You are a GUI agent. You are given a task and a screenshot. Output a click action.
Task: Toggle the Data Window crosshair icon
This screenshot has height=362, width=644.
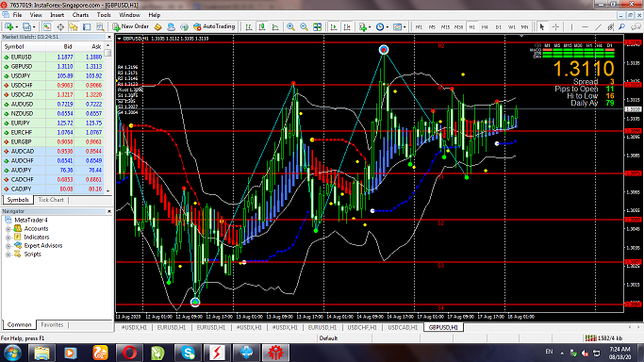click(x=60, y=26)
